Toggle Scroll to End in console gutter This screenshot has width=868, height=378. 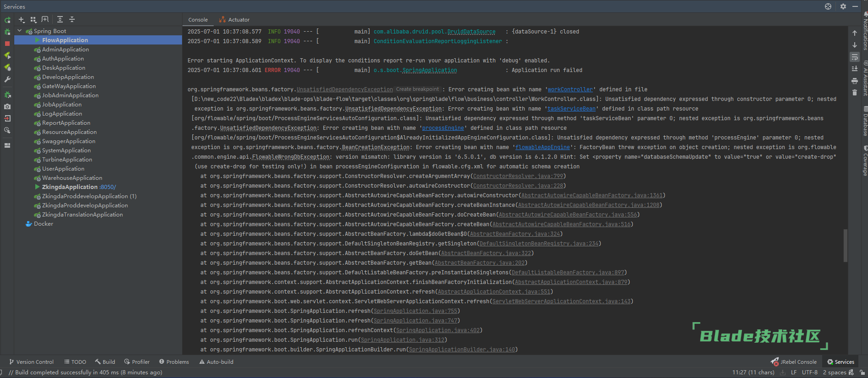pyautogui.click(x=855, y=69)
